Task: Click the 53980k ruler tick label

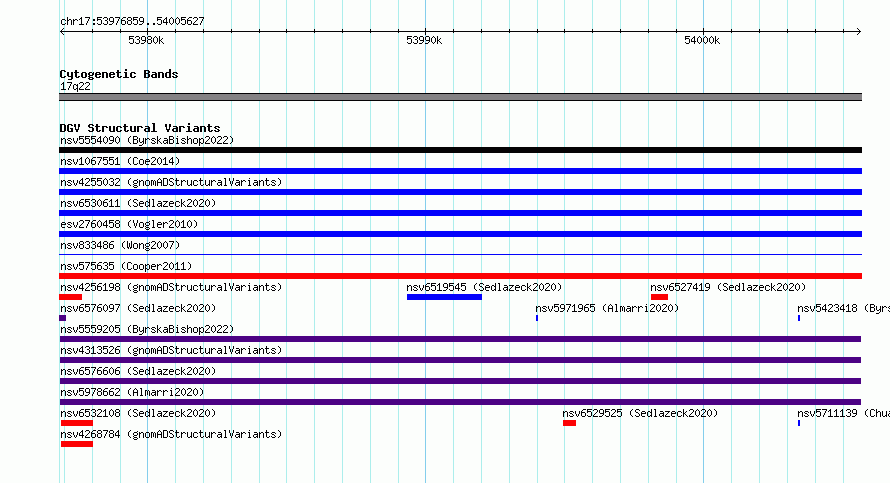Action: tap(146, 40)
